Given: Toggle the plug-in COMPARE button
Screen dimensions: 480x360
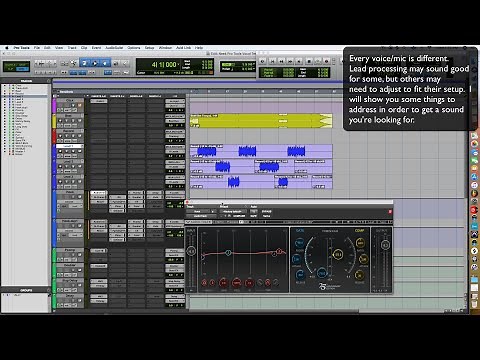Looking at the screenshot, I should (x=239, y=216).
